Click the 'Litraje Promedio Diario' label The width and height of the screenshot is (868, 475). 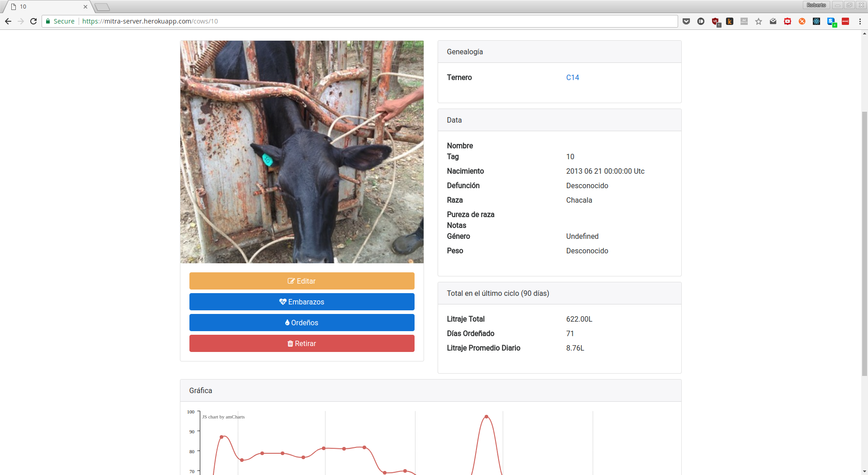pyautogui.click(x=483, y=348)
